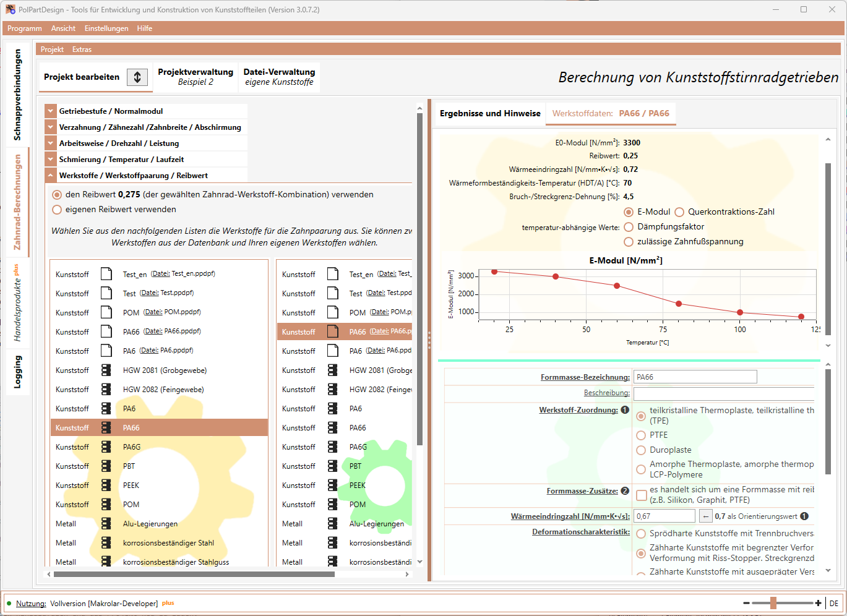The height and width of the screenshot is (616, 847).
Task: Click database icon of PEEK in left list
Action: tap(106, 485)
